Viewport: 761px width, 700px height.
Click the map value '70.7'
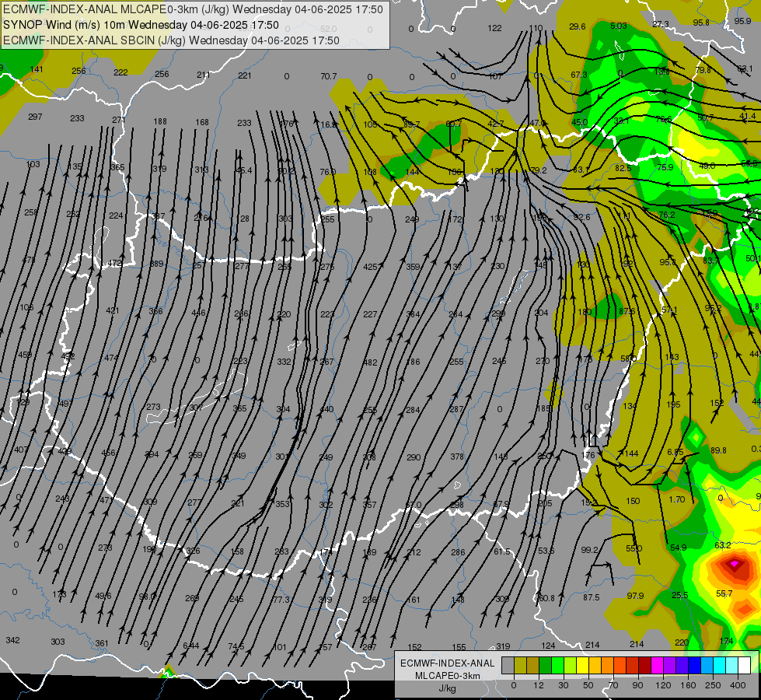[x=329, y=76]
